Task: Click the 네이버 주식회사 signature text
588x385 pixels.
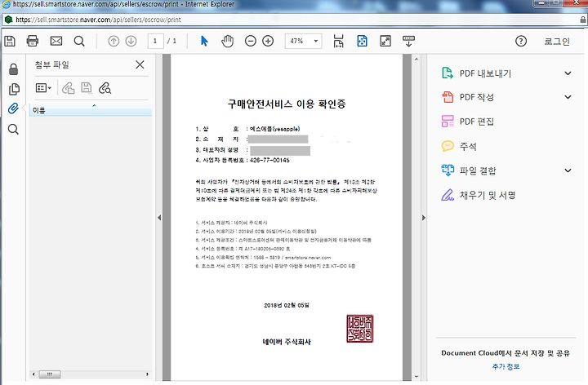Action: 287,342
